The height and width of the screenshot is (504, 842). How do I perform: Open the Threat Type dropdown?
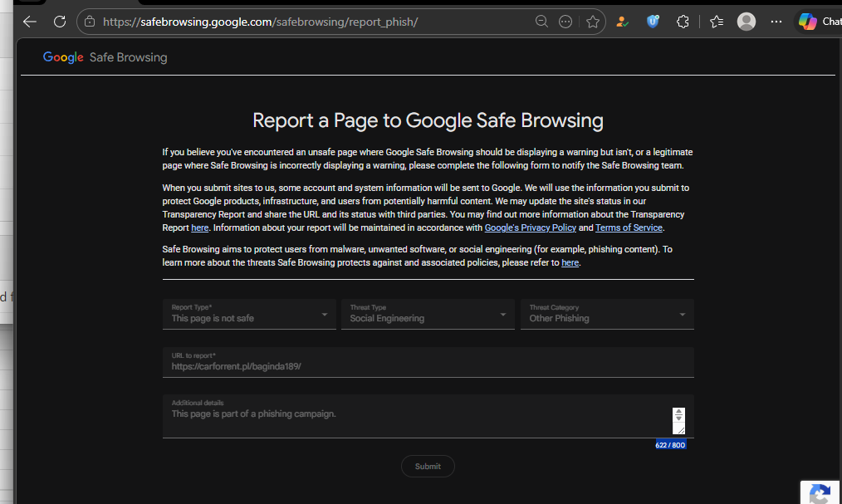point(428,314)
